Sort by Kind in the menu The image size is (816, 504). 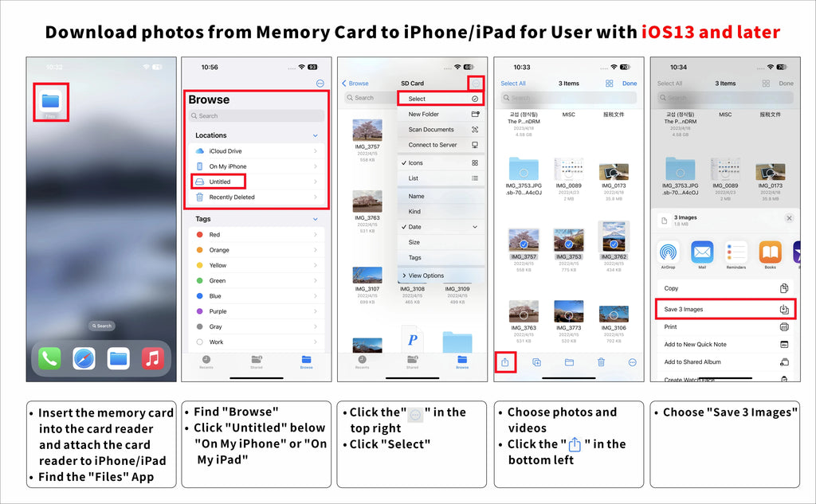point(440,212)
